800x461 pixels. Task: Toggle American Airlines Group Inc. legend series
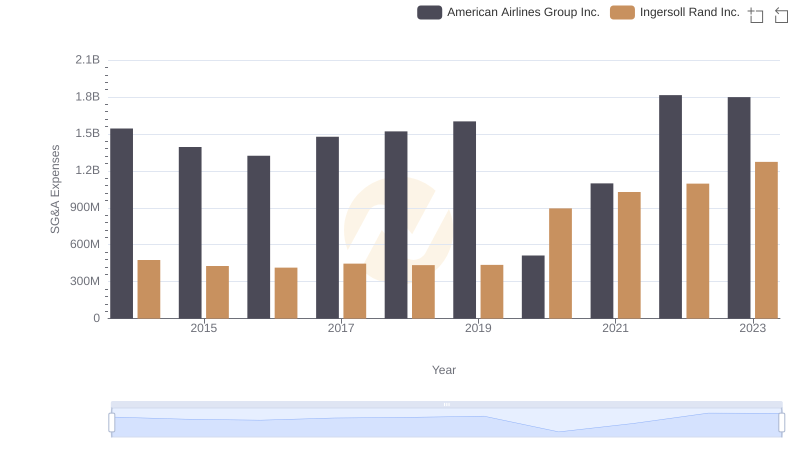(x=508, y=12)
